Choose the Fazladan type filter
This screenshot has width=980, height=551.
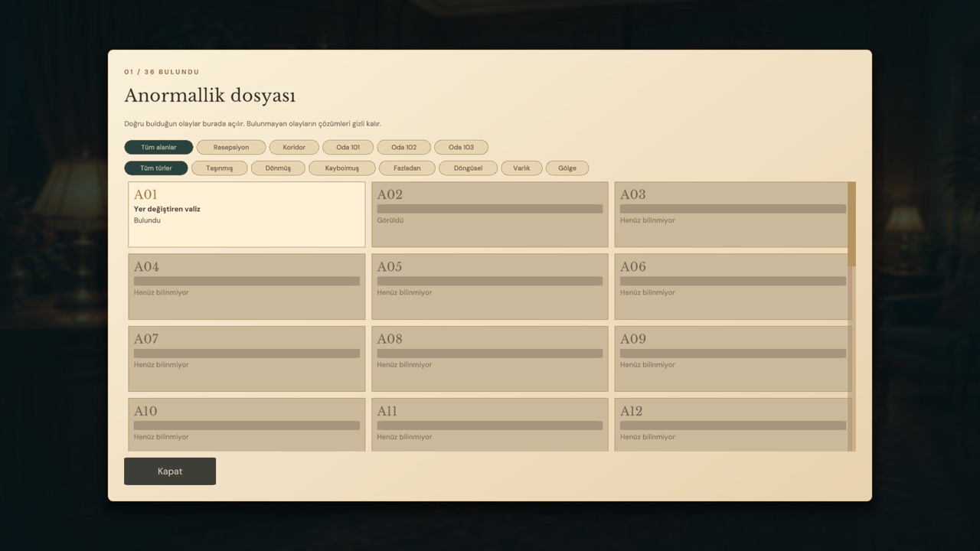pyautogui.click(x=407, y=168)
